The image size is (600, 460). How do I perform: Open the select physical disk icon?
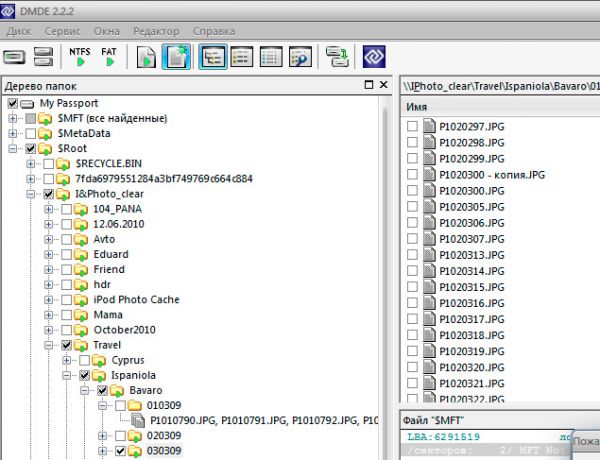click(x=15, y=58)
